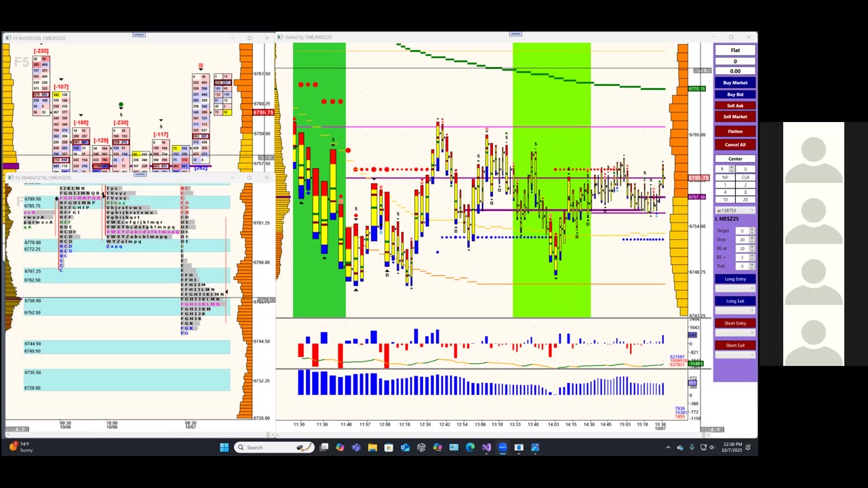868x488 pixels.
Task: Open the dropdown below Long Entry
Action: pyautogui.click(x=735, y=289)
